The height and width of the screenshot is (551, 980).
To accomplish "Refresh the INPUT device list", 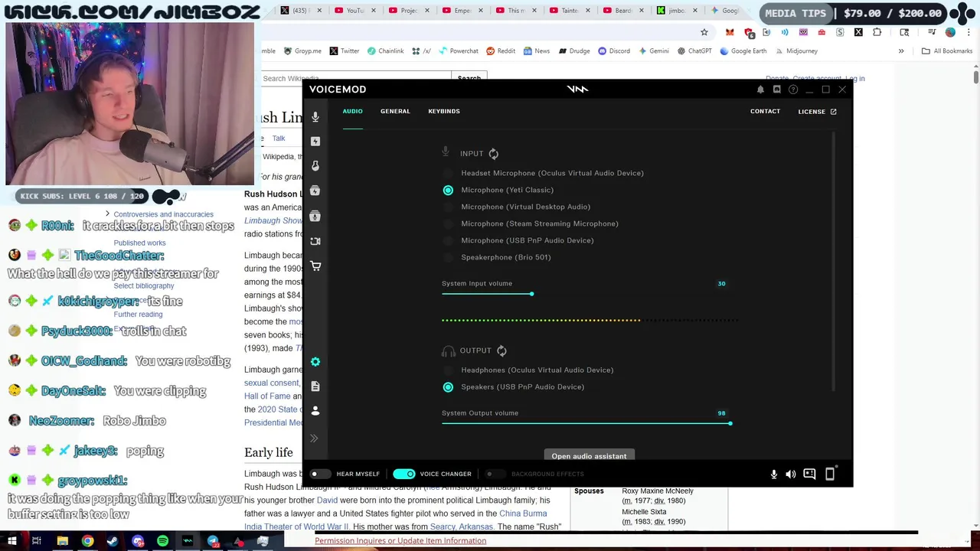I will tap(494, 154).
